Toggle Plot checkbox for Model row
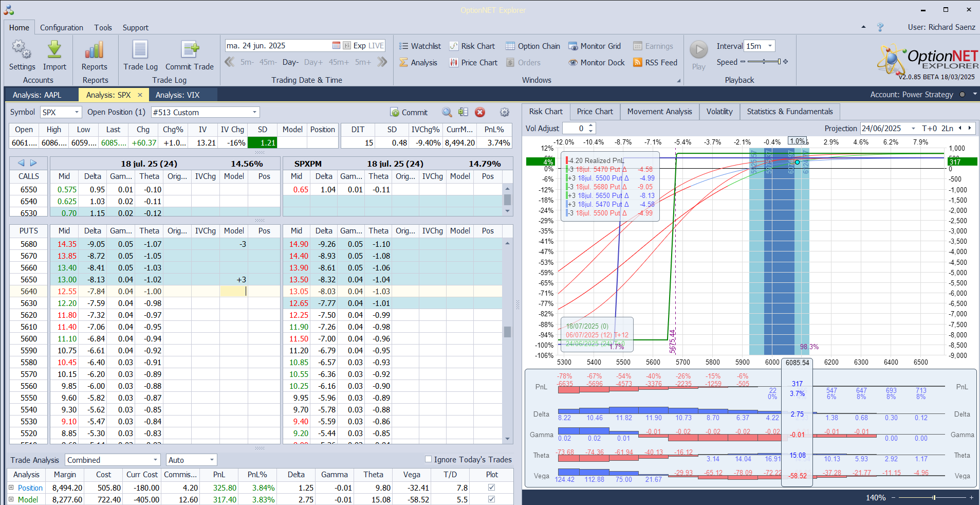980x505 pixels. [x=491, y=499]
